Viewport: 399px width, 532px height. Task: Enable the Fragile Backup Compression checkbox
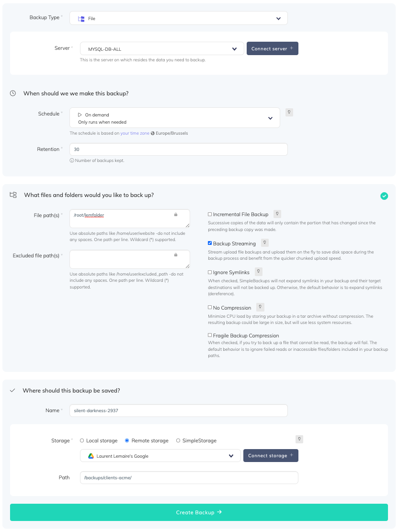click(x=210, y=335)
